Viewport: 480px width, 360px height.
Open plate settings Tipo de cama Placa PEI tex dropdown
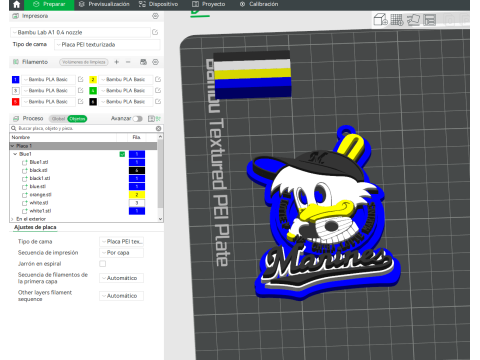tap(121, 241)
